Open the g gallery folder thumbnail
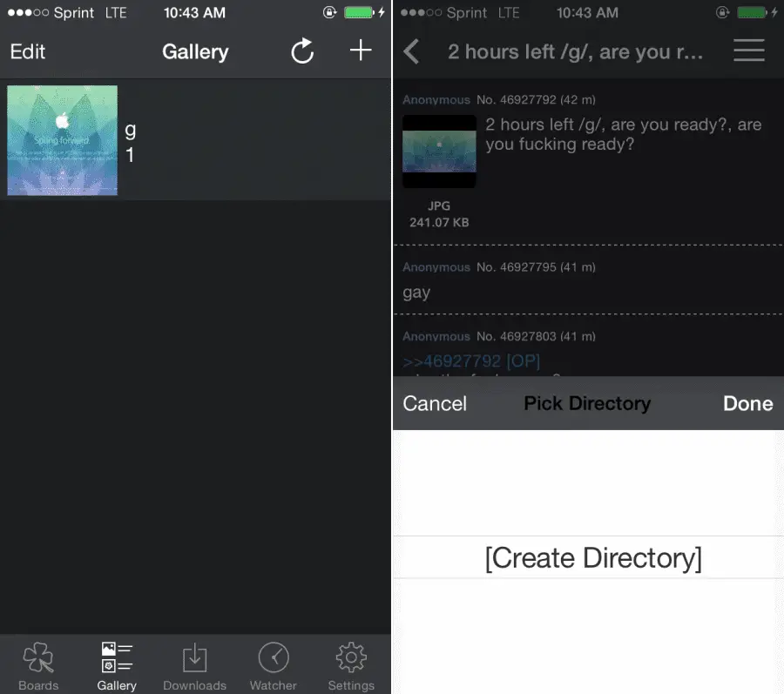 coord(63,140)
